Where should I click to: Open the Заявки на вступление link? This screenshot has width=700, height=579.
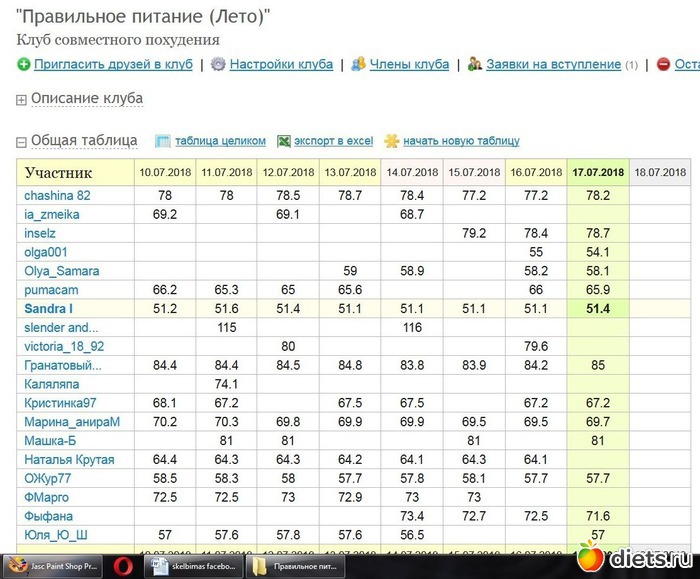[553, 64]
